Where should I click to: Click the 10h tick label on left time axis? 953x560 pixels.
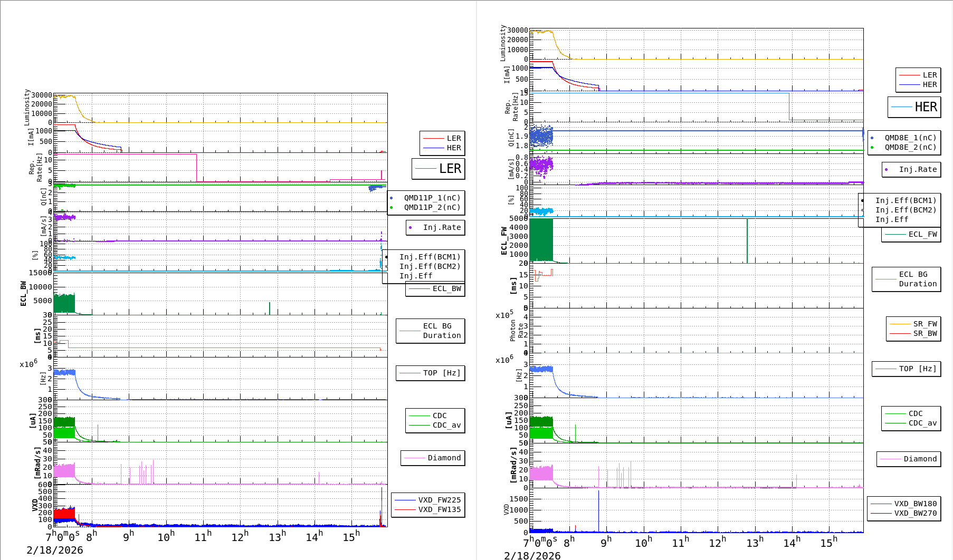(x=166, y=537)
